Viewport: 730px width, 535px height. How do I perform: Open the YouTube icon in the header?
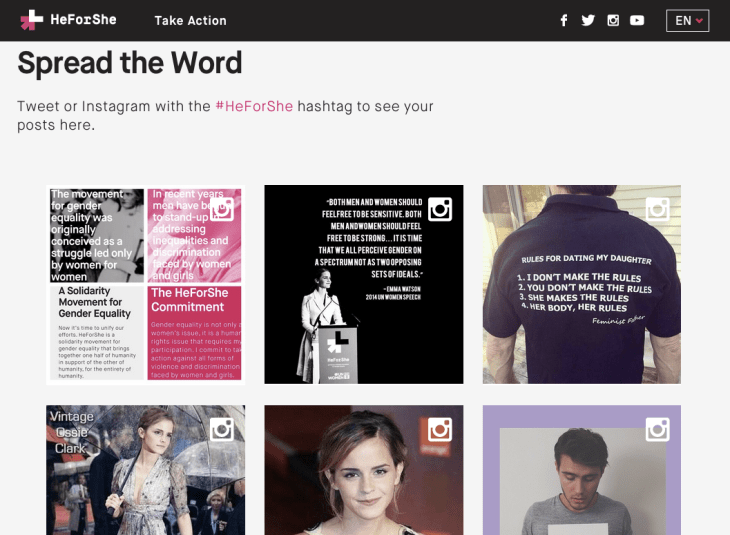click(637, 20)
